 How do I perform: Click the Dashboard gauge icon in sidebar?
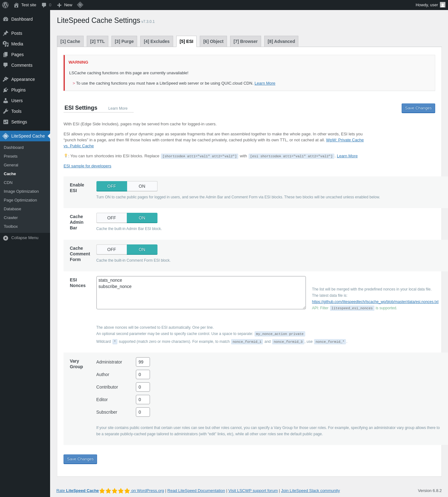coord(6,19)
